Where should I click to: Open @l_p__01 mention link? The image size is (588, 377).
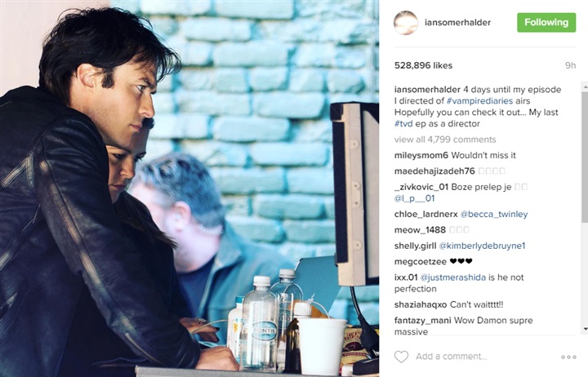(x=414, y=198)
